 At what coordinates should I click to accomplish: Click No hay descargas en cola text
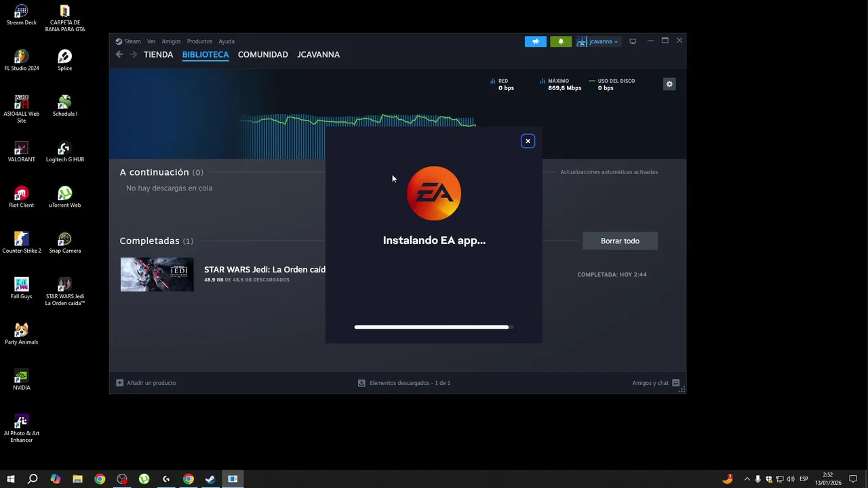click(x=169, y=188)
